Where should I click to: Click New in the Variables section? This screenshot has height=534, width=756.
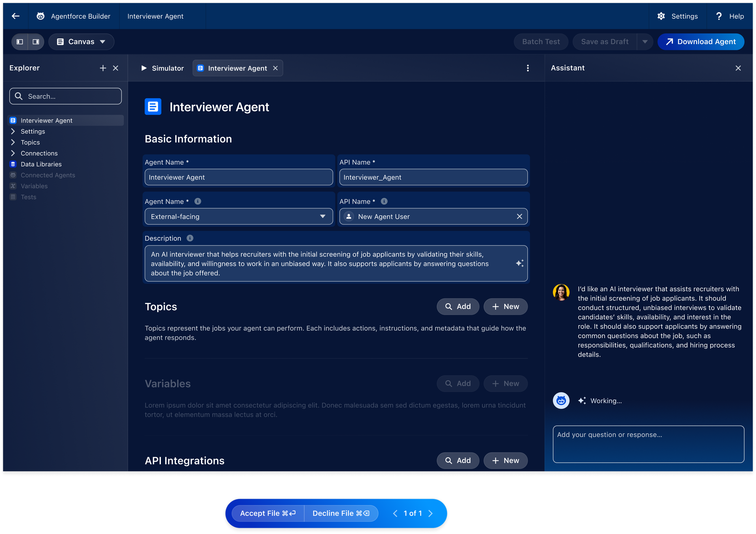505,384
